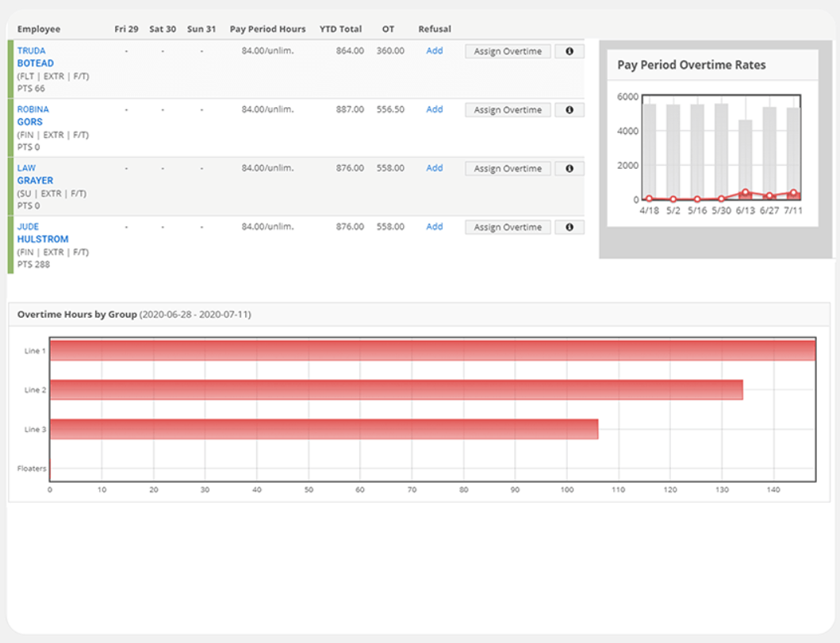Open Truda Botead's employee profile
840x643 pixels.
pos(35,56)
